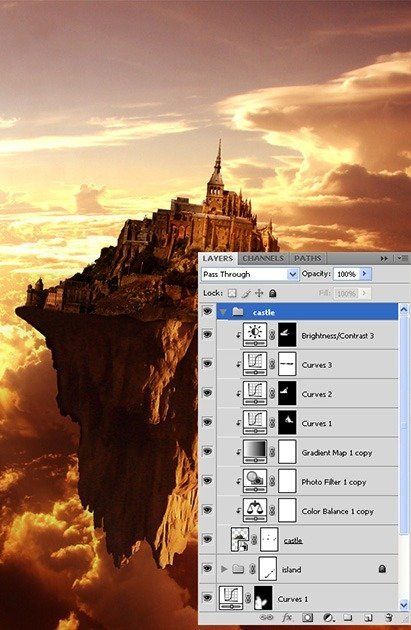Click the mask link icon on Curves 3
411x630 pixels.
click(x=272, y=365)
